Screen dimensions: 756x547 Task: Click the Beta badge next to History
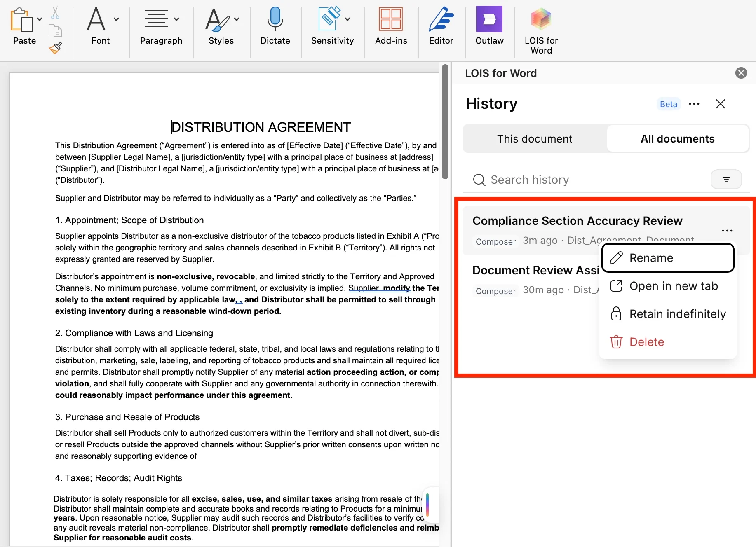pyautogui.click(x=668, y=104)
